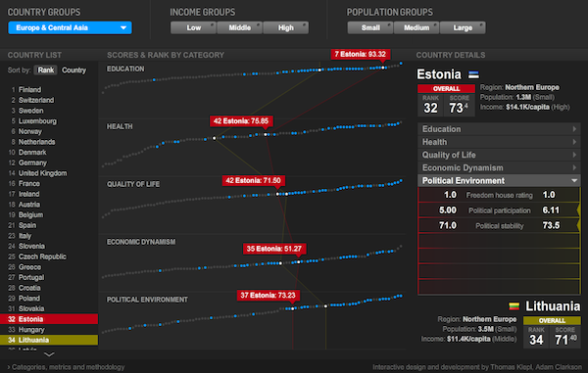
Task: Click the '37 Estonia: 73.23' Political Environment label
Action: [269, 296]
